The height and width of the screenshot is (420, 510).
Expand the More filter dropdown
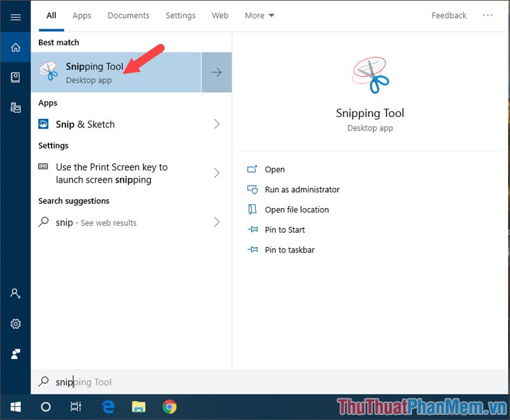[x=259, y=15]
